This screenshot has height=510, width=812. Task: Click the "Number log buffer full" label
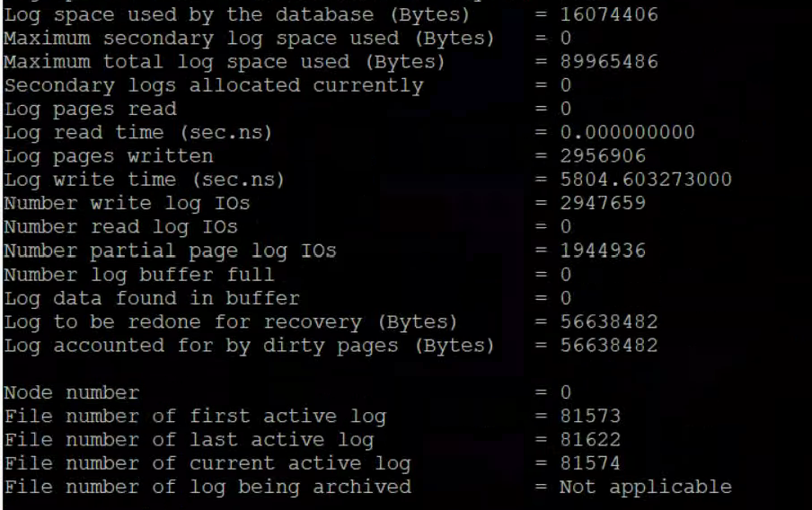click(x=139, y=274)
